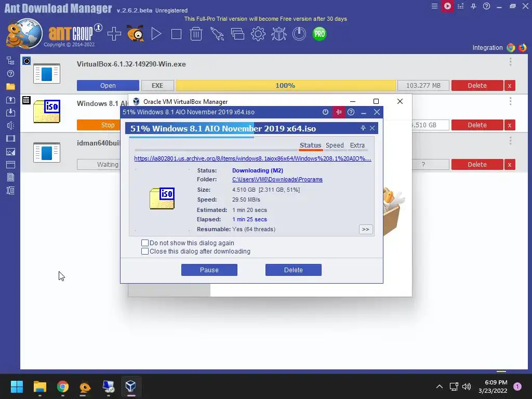Click the equalizer bars icon in title bar

pos(460,6)
